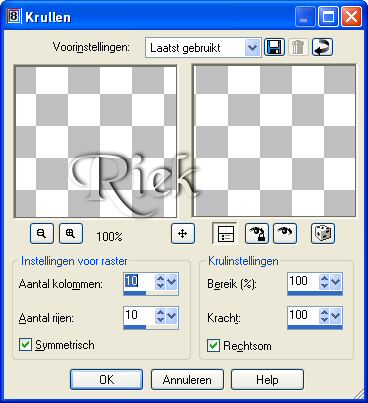
Task: Toggle the auto proof eye lock icon
Action: coord(257,234)
